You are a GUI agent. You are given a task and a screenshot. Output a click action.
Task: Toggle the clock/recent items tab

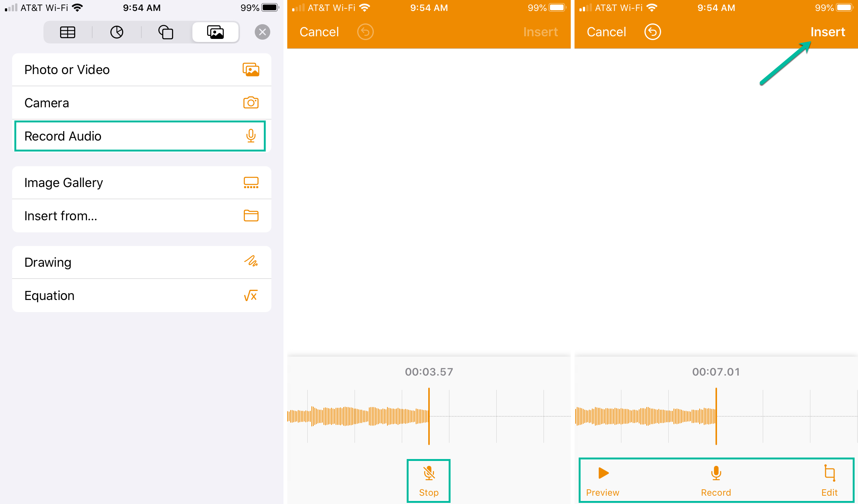117,32
